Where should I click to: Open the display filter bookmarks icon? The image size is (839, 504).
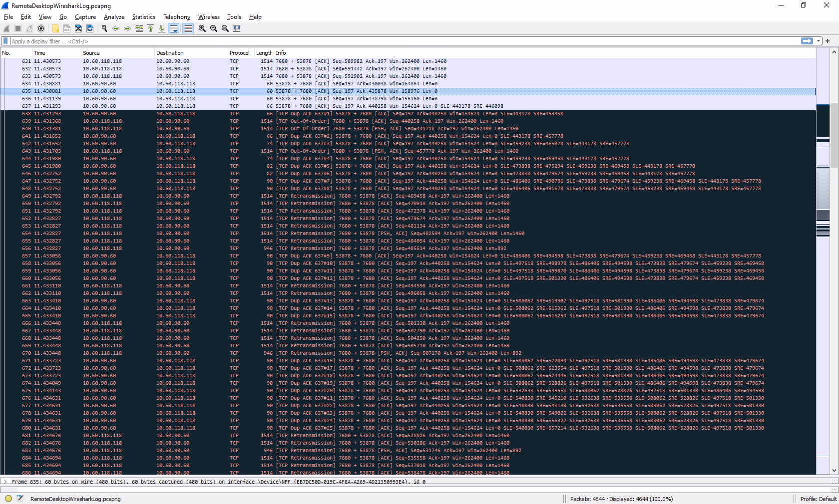tap(5, 41)
